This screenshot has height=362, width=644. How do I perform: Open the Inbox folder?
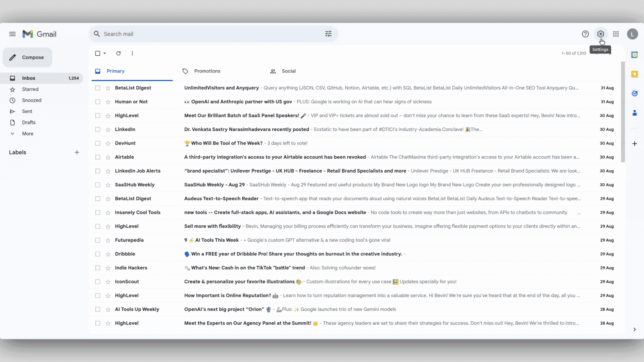[42, 78]
